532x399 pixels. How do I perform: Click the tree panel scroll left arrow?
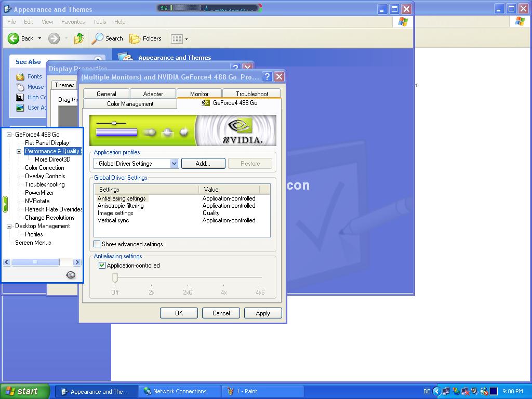[x=7, y=262]
